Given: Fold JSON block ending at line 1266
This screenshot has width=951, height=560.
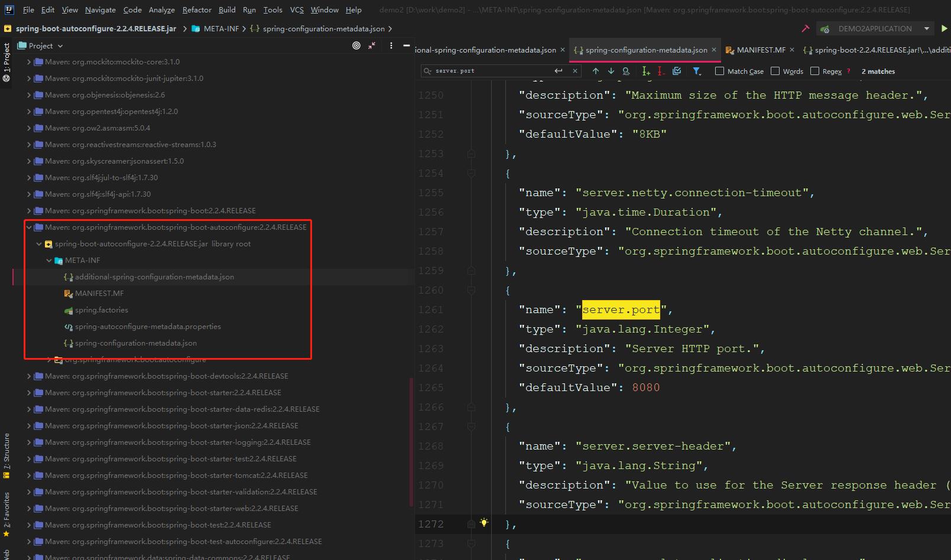Looking at the screenshot, I should click(471, 407).
